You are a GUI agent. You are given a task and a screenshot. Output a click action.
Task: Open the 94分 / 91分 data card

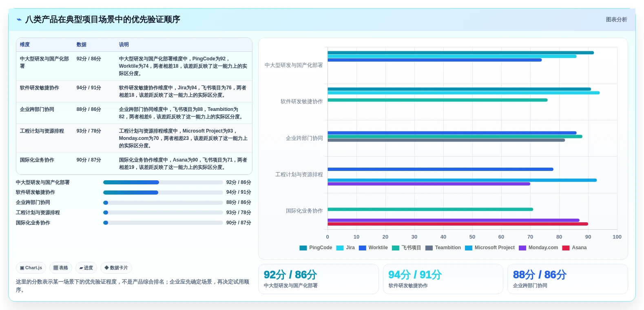[x=443, y=279]
